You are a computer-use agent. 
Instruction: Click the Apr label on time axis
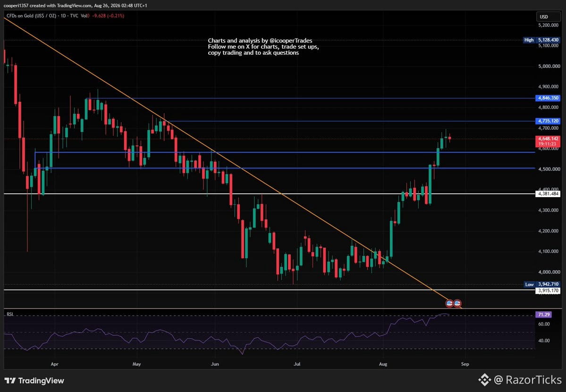coord(54,364)
